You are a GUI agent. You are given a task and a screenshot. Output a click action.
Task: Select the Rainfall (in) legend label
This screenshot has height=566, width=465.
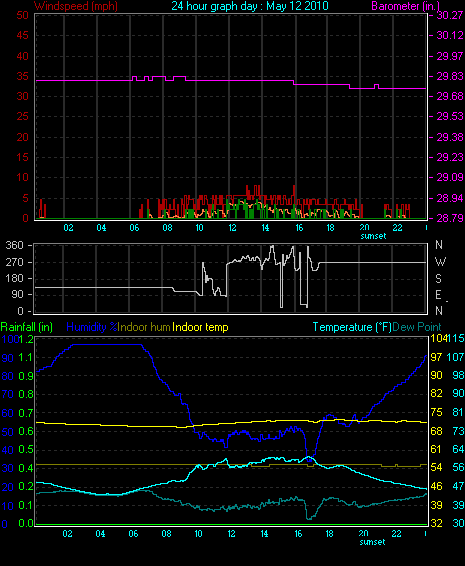(x=27, y=327)
